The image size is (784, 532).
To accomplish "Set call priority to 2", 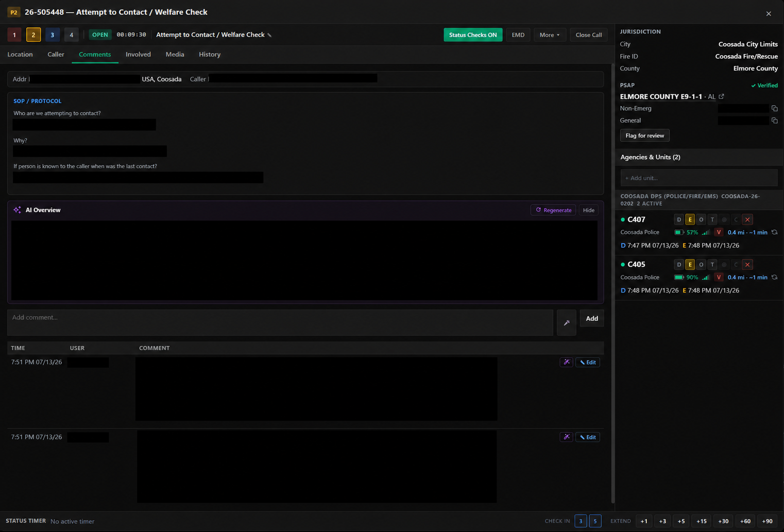I will 33,35.
